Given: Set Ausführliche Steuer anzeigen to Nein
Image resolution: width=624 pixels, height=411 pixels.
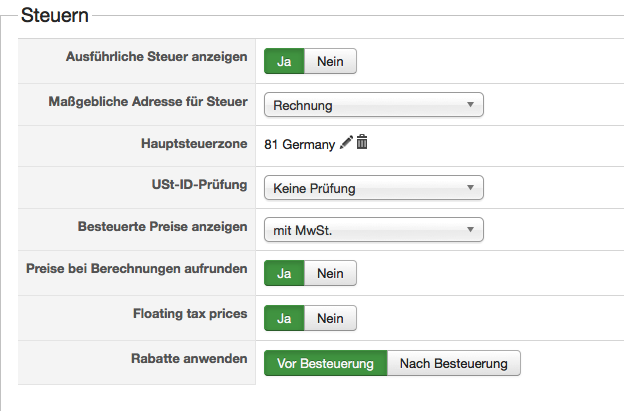Looking at the screenshot, I should 330,61.
